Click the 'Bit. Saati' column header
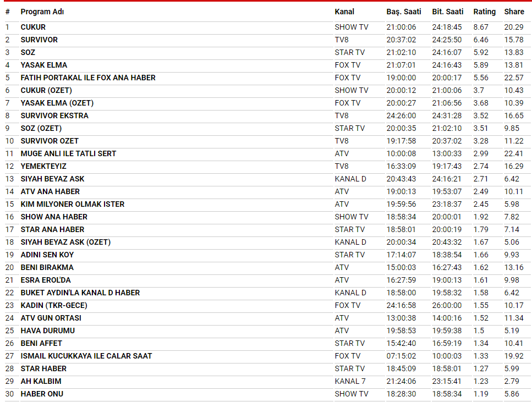Viewport: 532px width, 402px height. pyautogui.click(x=447, y=12)
